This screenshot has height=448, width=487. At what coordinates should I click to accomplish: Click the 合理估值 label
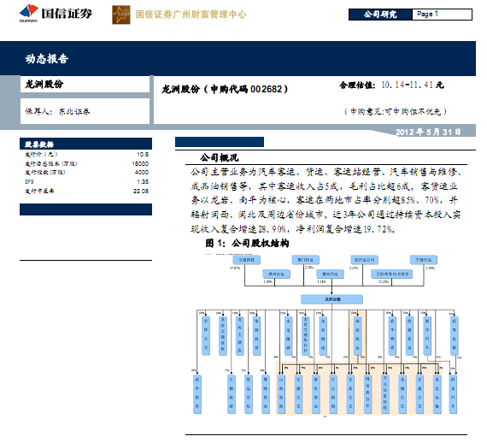pos(357,85)
